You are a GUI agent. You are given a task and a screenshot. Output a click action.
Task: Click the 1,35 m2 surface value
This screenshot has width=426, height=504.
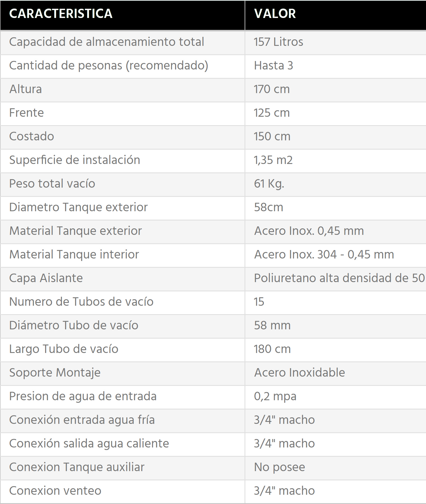click(273, 160)
